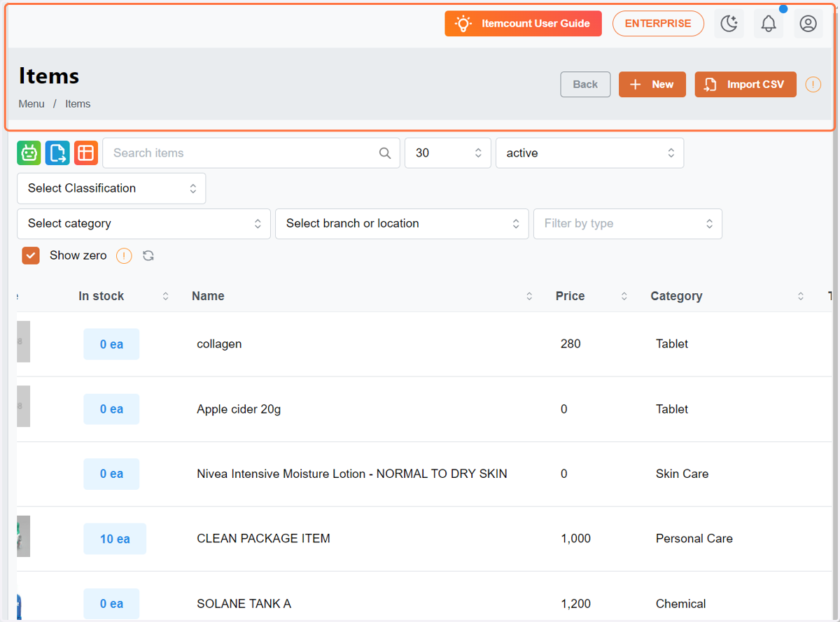The width and height of the screenshot is (840, 622).
Task: Click price 280 for collagen
Action: pyautogui.click(x=570, y=344)
